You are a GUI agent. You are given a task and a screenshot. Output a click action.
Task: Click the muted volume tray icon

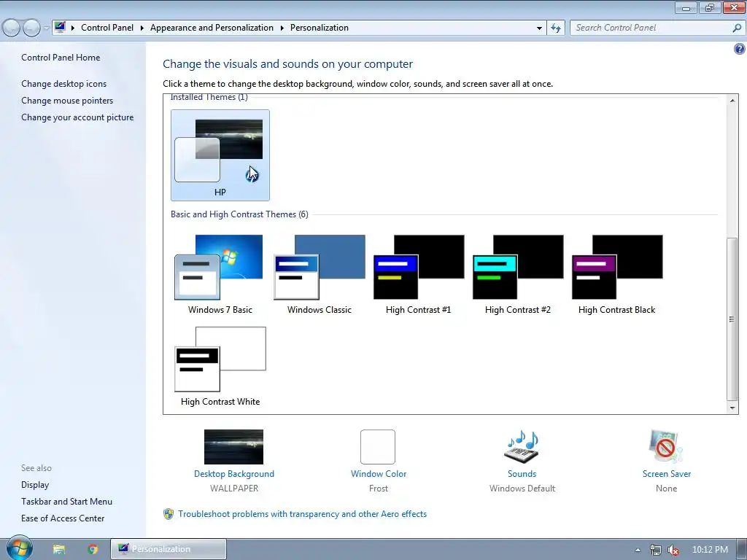point(673,550)
